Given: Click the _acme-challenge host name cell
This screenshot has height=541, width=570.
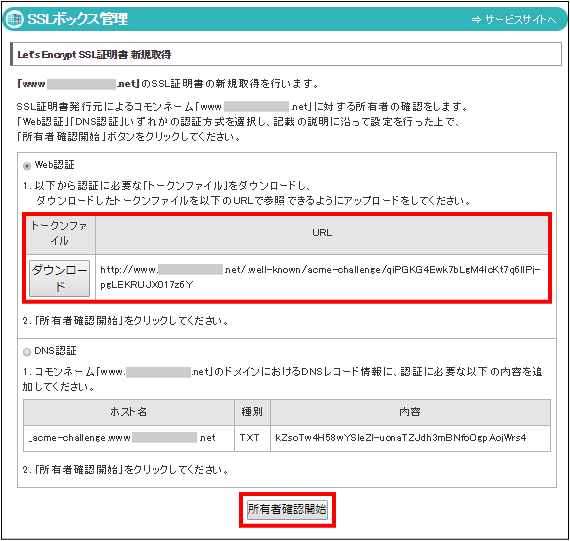Looking at the screenshot, I should coord(129,438).
